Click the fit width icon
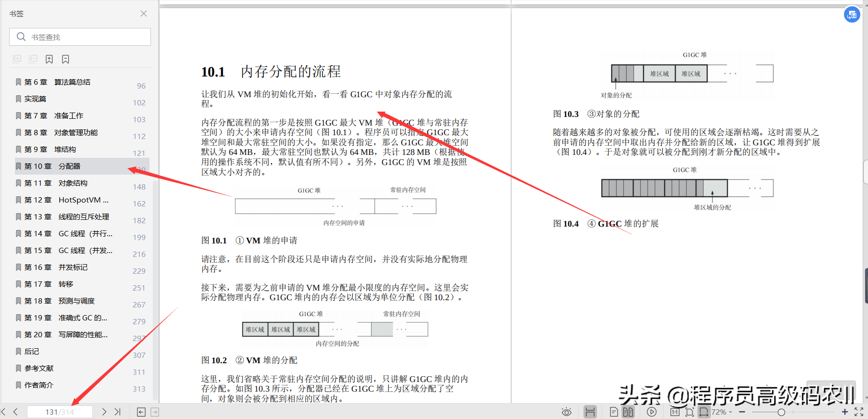 (x=704, y=412)
